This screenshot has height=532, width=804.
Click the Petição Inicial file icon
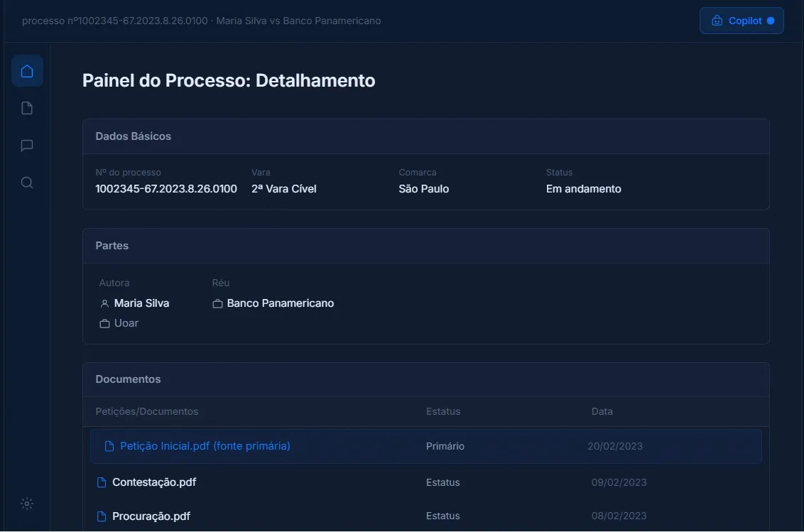pyautogui.click(x=109, y=446)
